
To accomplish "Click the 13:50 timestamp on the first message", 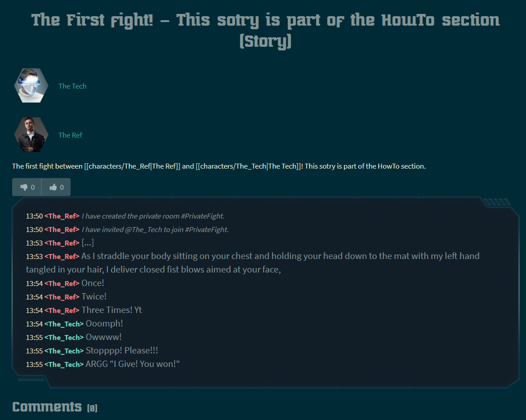I will point(35,216).
